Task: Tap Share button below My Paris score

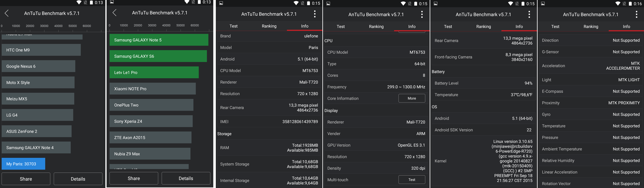Action: pos(26,179)
